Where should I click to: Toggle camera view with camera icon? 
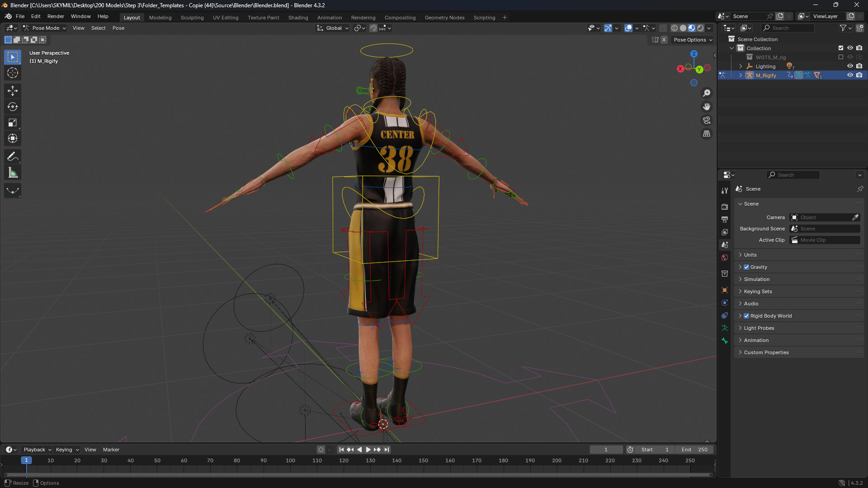706,120
